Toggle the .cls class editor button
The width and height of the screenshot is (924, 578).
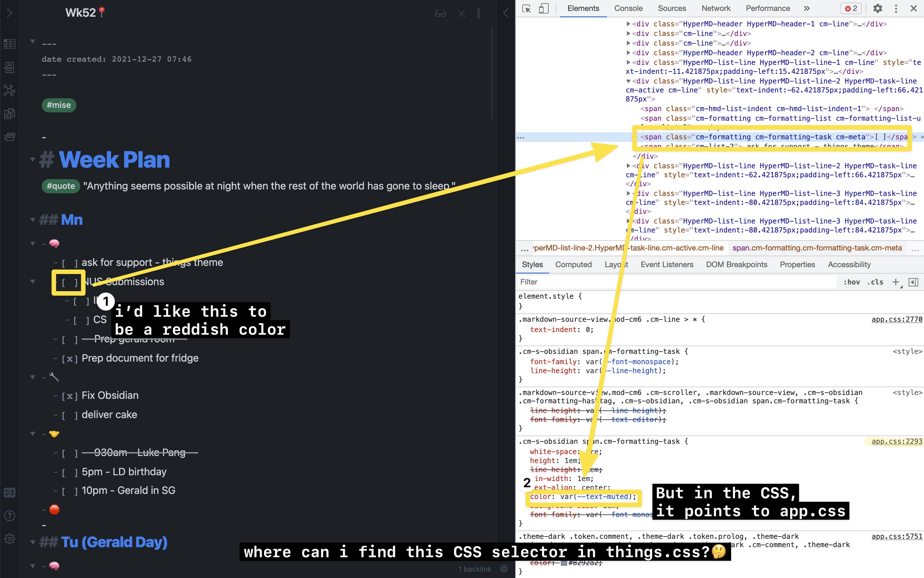875,282
